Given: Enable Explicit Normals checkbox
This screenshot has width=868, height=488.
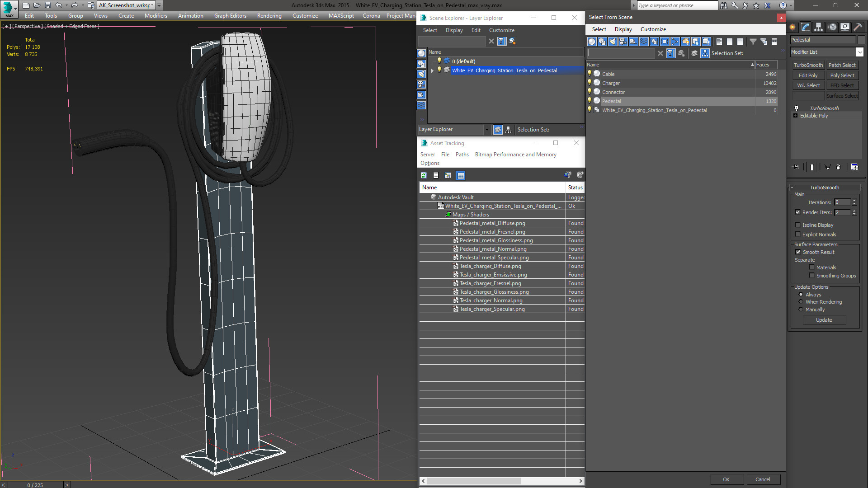Looking at the screenshot, I should tap(798, 235).
